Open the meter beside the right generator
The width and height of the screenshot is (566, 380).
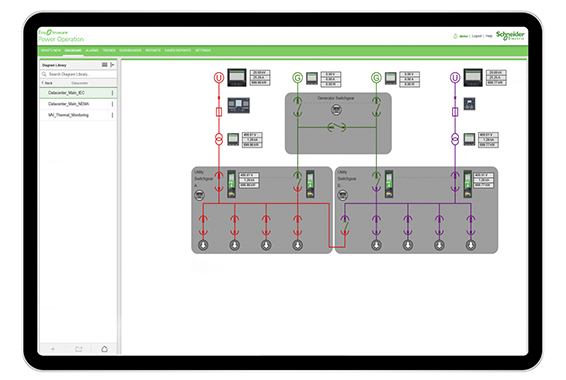coord(391,78)
